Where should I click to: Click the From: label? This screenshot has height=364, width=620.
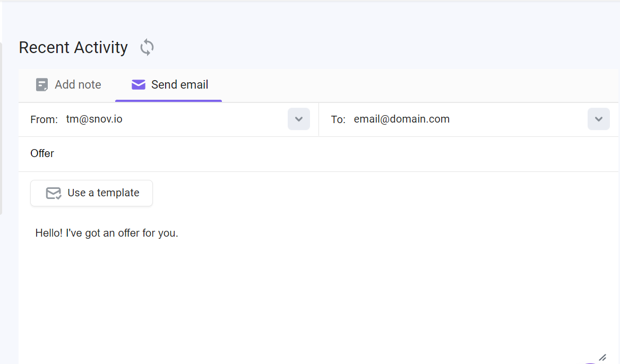tap(44, 120)
